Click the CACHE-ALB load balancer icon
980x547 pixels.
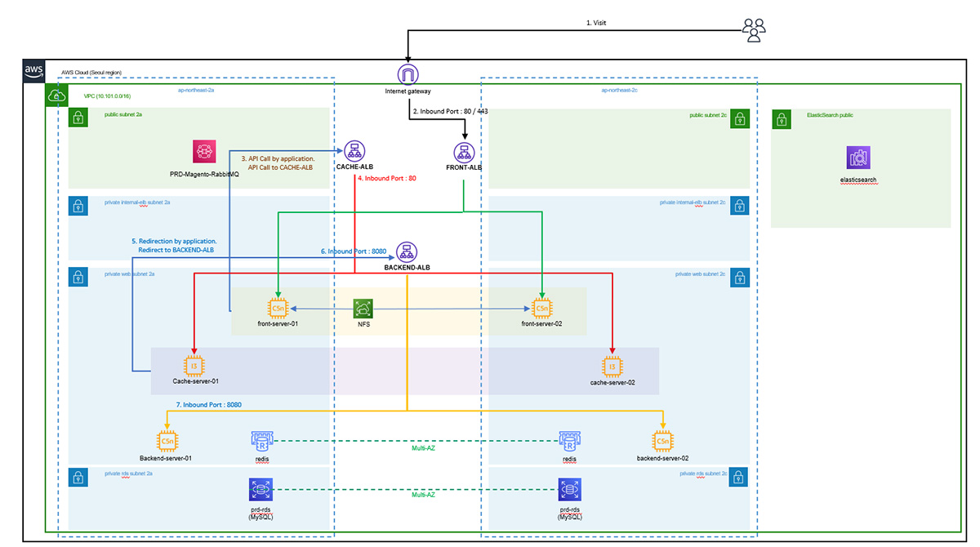(x=354, y=150)
